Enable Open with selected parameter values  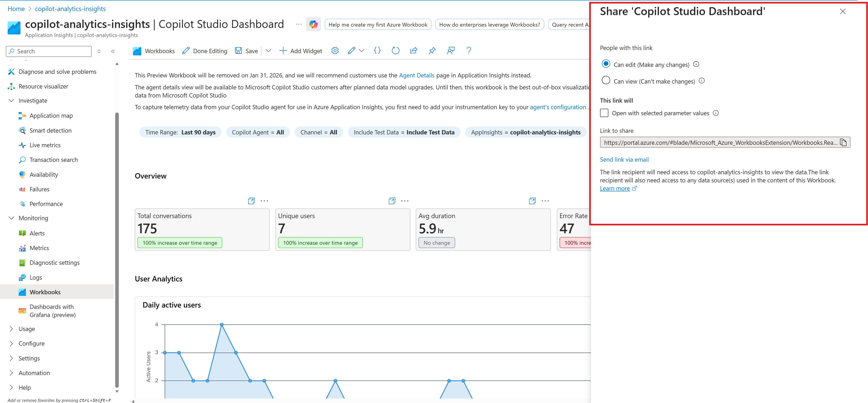[604, 113]
